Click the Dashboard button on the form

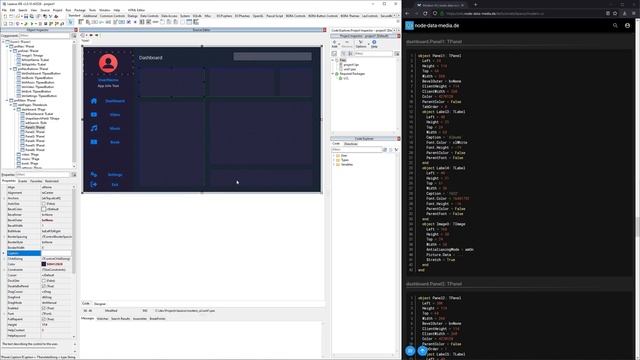pyautogui.click(x=115, y=101)
